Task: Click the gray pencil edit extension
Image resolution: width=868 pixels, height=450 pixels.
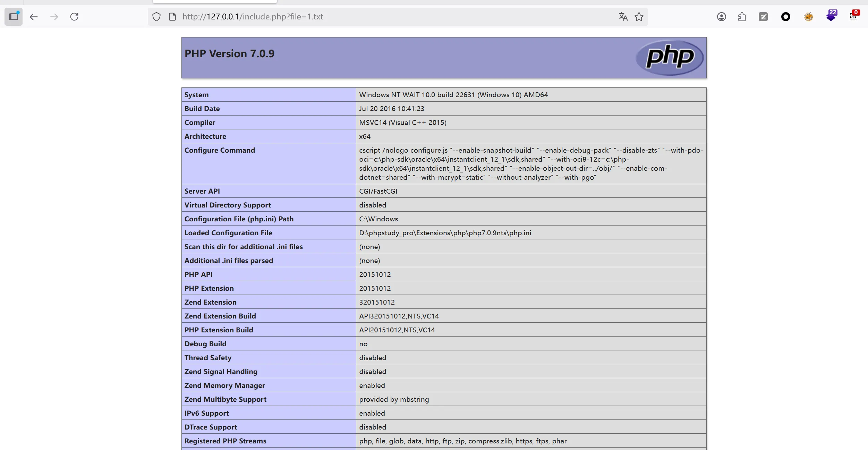Action: [x=763, y=17]
